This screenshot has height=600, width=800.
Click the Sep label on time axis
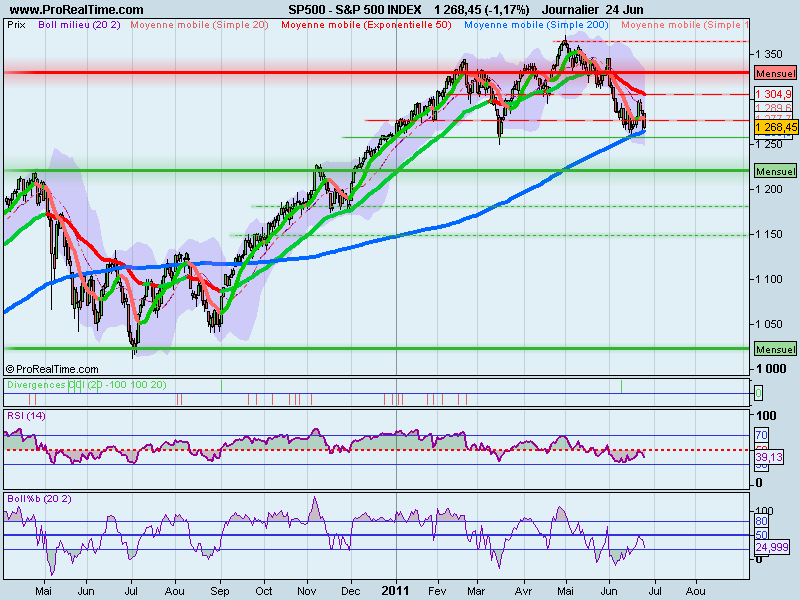point(220,591)
